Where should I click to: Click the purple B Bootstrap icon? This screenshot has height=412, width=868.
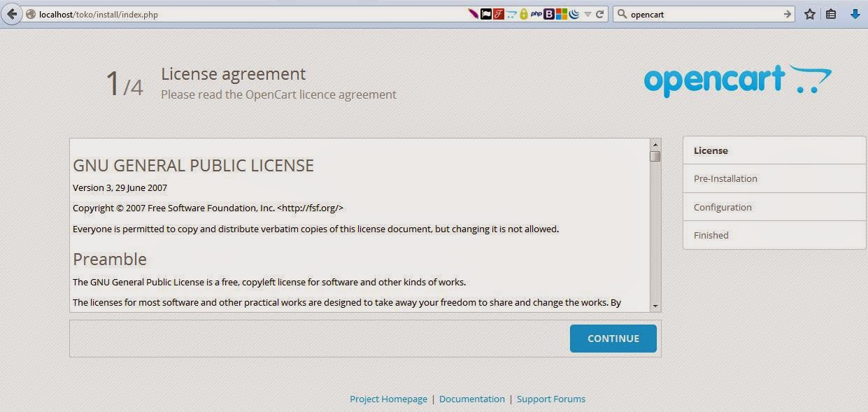point(549,14)
